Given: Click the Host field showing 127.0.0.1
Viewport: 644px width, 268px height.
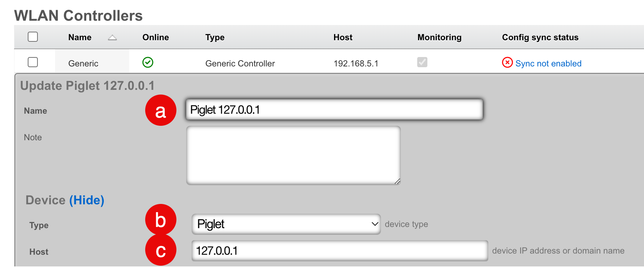Looking at the screenshot, I should (340, 251).
